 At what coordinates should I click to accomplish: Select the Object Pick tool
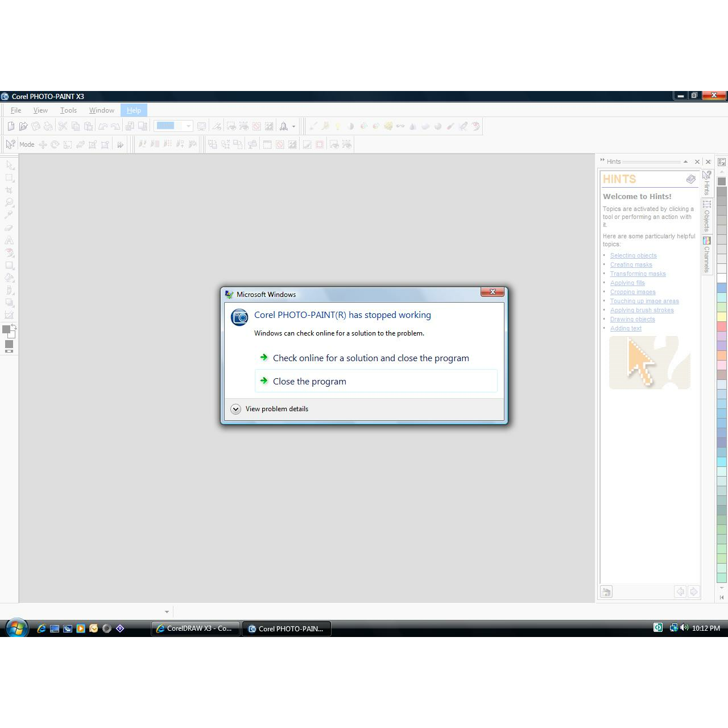tap(10, 165)
